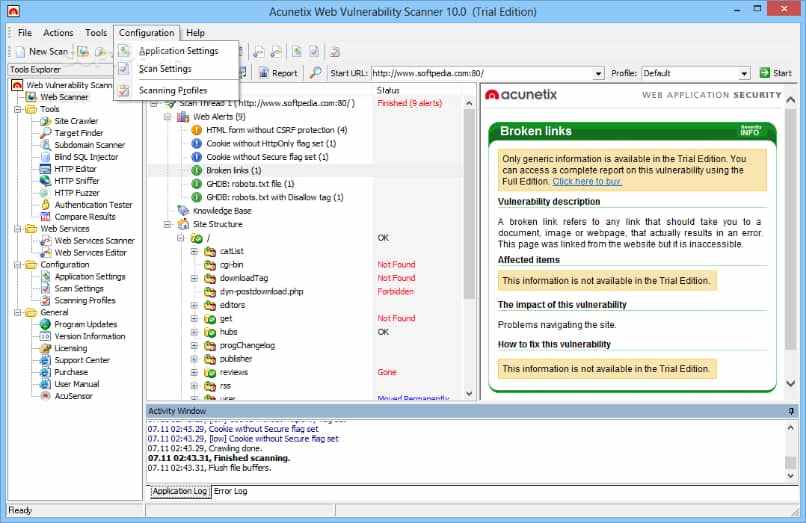Open Application Settings in Configuration menu
The width and height of the screenshot is (806, 523).
(x=178, y=51)
